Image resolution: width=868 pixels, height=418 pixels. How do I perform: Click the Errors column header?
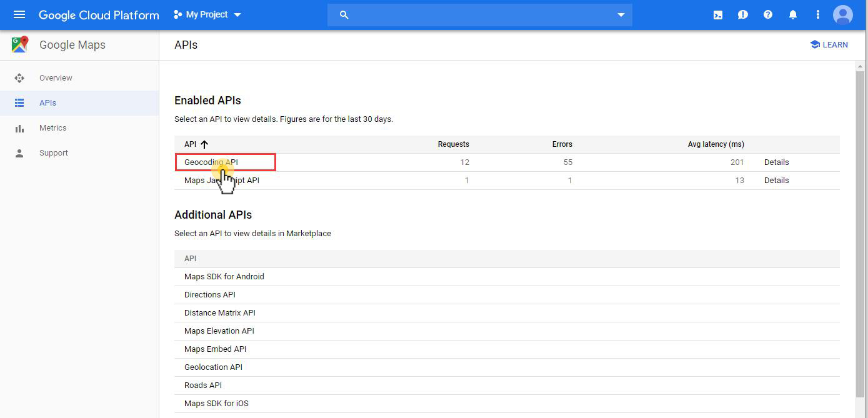coord(562,144)
